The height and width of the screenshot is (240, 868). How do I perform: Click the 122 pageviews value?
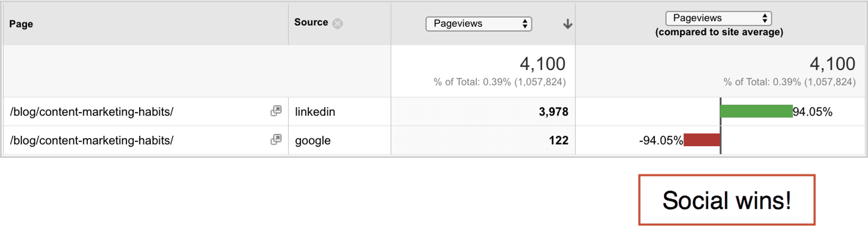[x=559, y=141]
